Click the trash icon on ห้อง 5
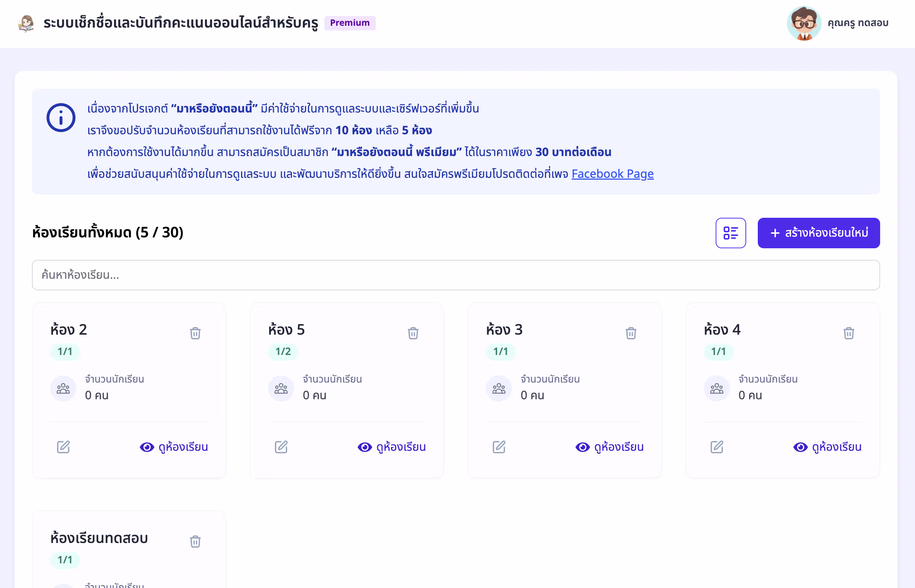 pyautogui.click(x=413, y=333)
